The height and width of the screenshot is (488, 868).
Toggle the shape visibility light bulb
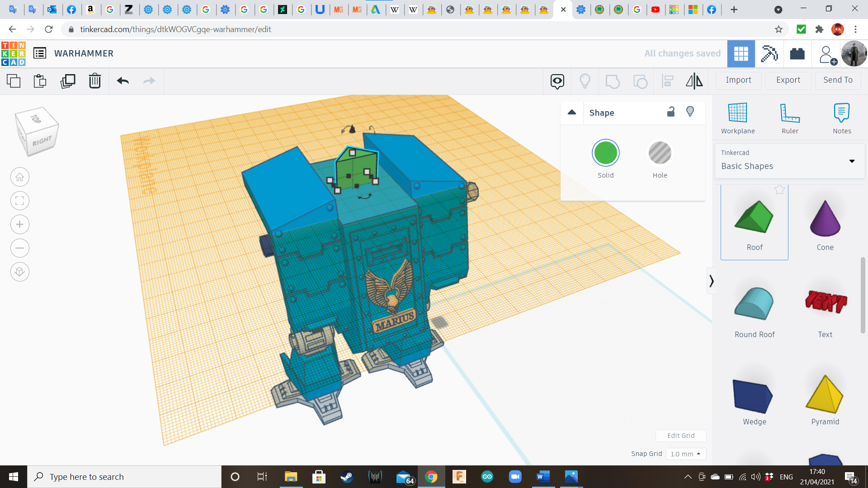pos(690,112)
